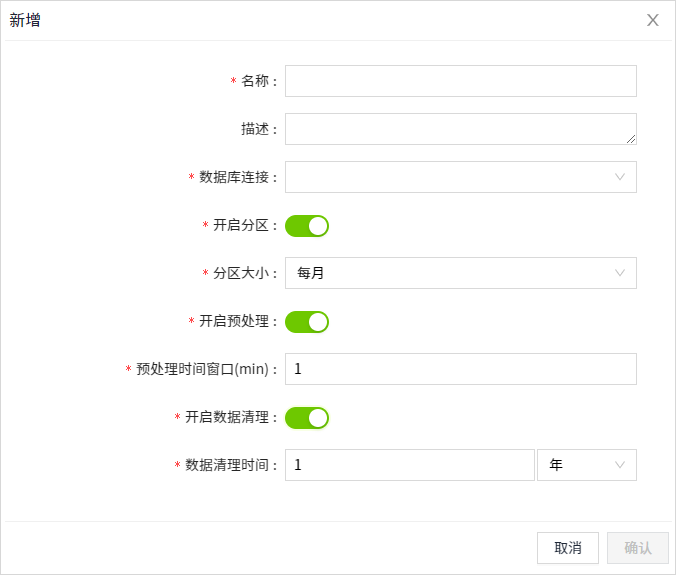This screenshot has height=575, width=676.
Task: Expand the 分区大小 dropdown showing 每月
Action: coord(450,273)
